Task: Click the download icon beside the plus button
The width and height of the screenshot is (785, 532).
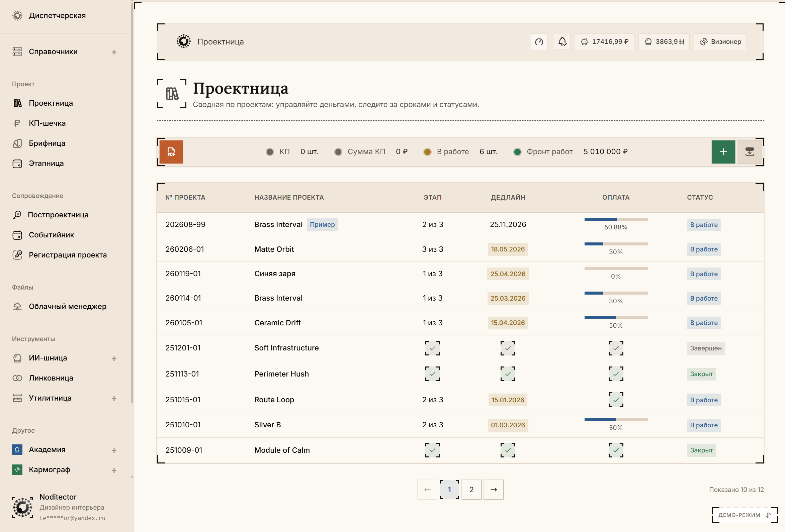Action: [x=750, y=152]
